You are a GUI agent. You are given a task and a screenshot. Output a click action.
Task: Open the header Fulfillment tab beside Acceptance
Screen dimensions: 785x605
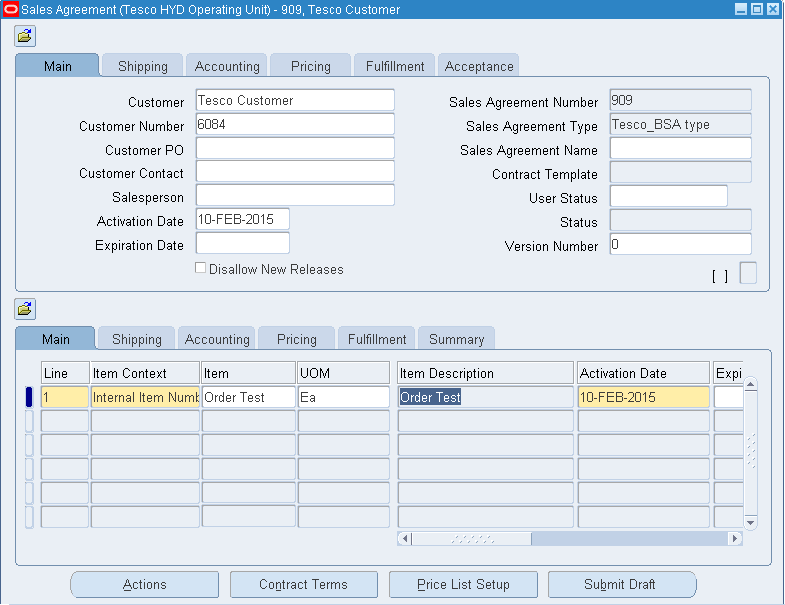click(x=395, y=66)
